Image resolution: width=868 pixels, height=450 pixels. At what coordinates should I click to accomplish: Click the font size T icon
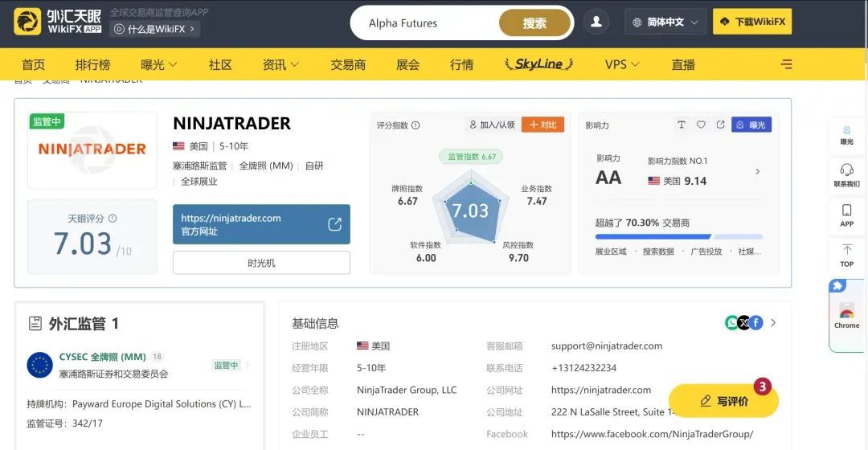(682, 125)
